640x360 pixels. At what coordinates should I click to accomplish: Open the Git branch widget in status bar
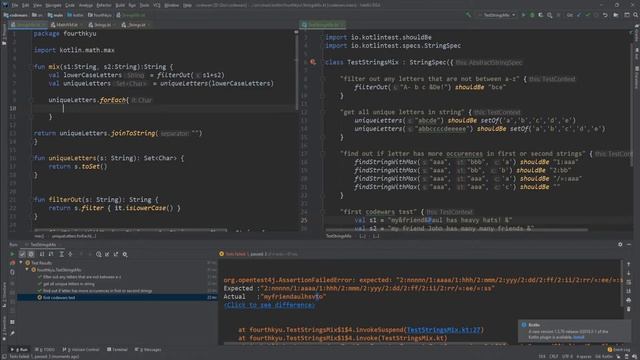click(604, 356)
